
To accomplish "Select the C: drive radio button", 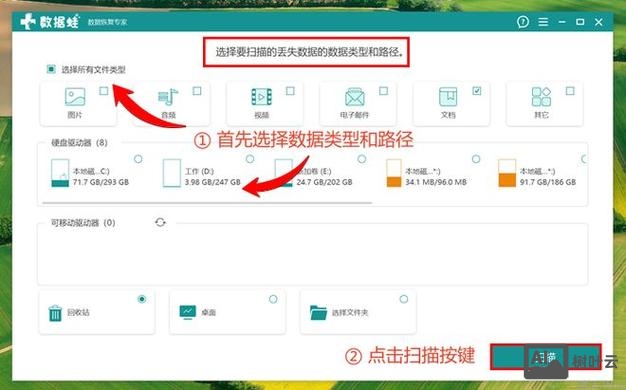I will point(138,159).
